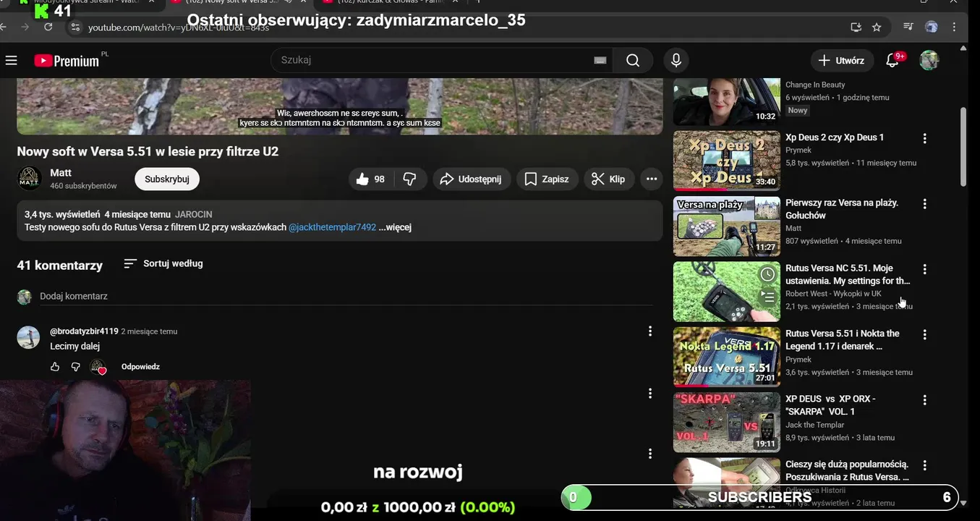Open SKARPA VOL. 1 video thumbnail
The height and width of the screenshot is (521, 980).
tap(727, 423)
